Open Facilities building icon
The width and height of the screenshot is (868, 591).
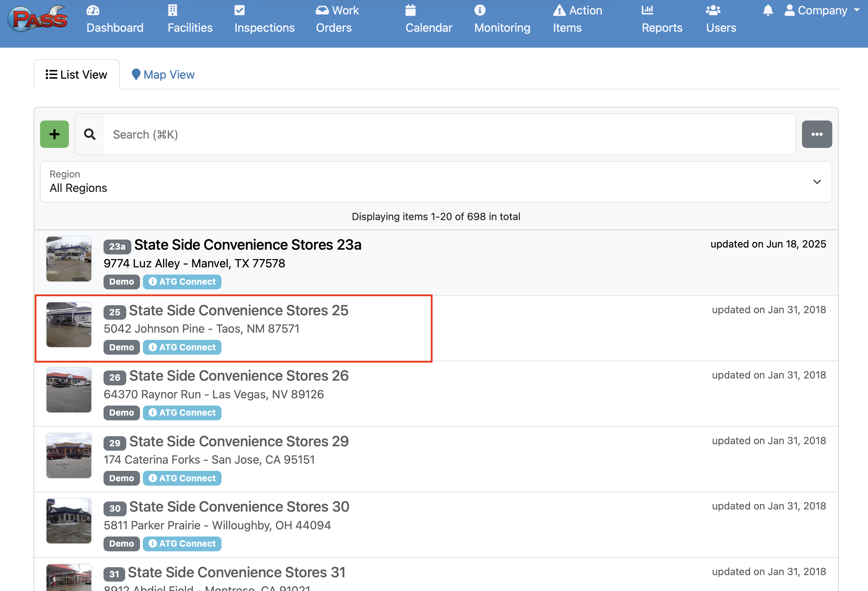(172, 10)
